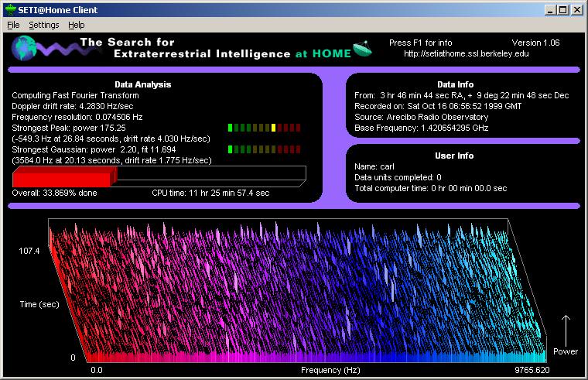The height and width of the screenshot is (380, 588).
Task: Click the '0.0' frequency axis value
Action: click(97, 370)
